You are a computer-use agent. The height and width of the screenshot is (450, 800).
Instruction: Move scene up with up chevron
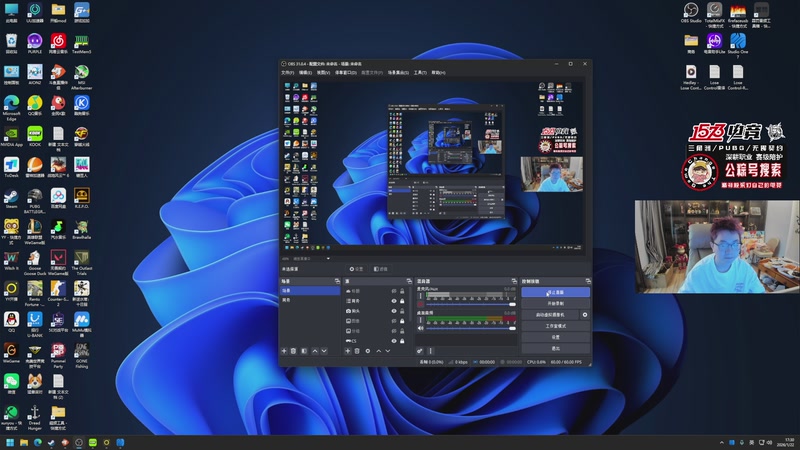pyautogui.click(x=315, y=351)
